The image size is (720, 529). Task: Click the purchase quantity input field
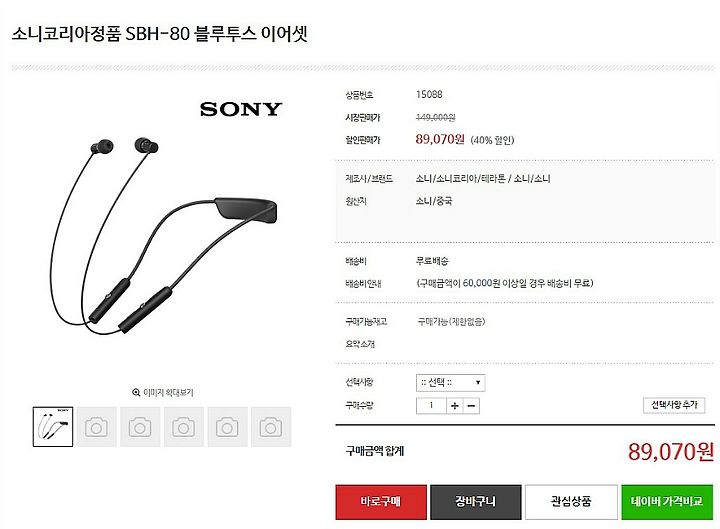click(x=431, y=406)
